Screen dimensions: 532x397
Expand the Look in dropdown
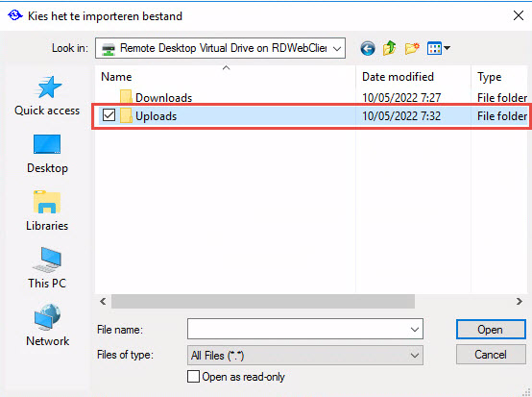pos(337,49)
